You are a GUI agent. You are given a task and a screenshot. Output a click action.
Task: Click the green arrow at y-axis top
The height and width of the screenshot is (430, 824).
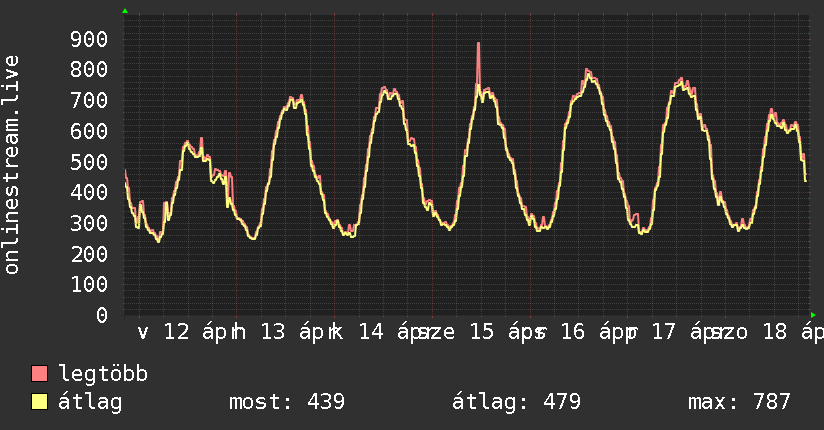click(125, 11)
